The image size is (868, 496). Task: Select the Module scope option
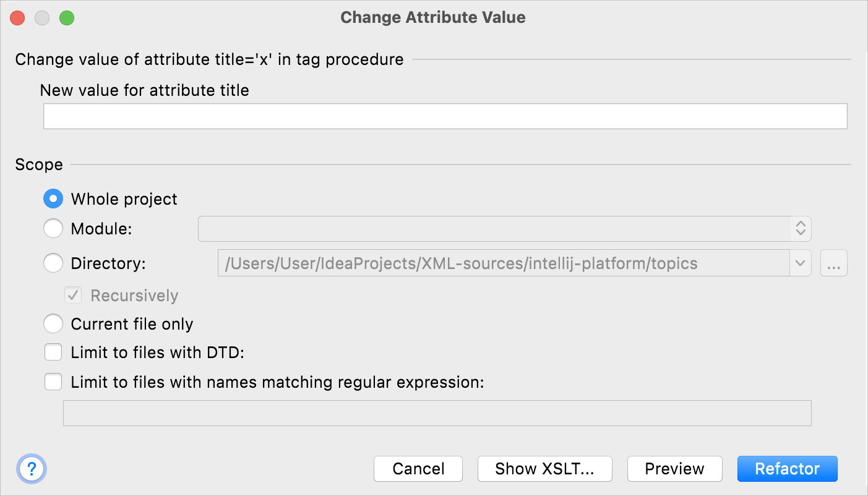tap(53, 228)
